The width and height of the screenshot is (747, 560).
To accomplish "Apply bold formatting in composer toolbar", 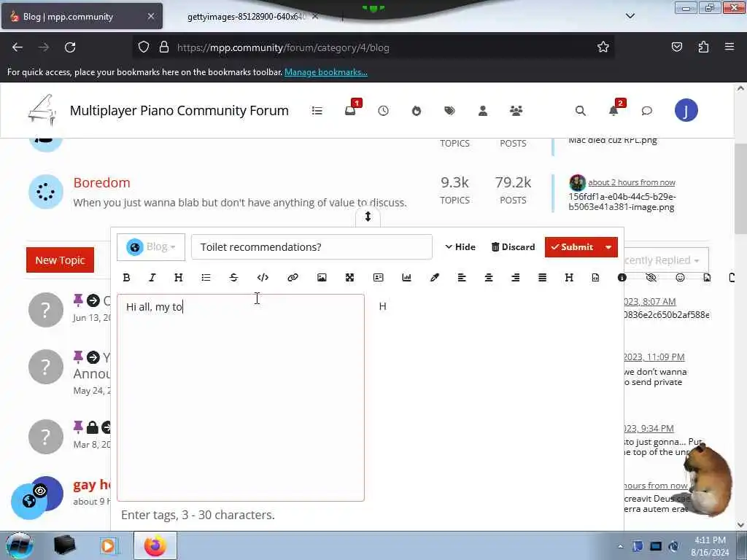I will [126, 278].
